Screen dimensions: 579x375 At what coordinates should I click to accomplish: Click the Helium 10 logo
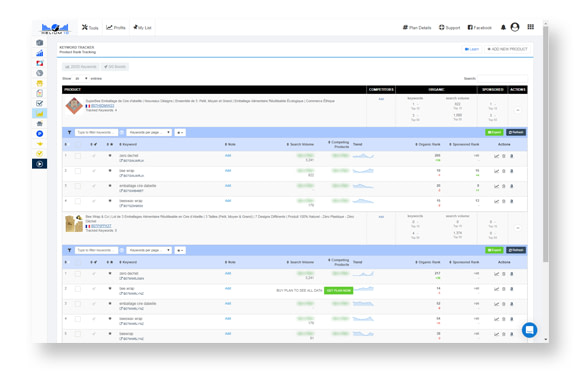coord(55,28)
